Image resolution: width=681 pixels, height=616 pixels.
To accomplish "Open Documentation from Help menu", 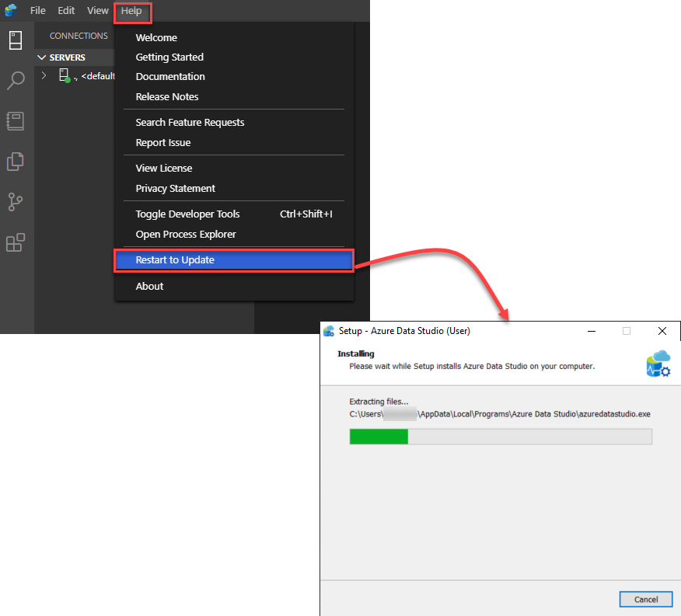I will 234,77.
